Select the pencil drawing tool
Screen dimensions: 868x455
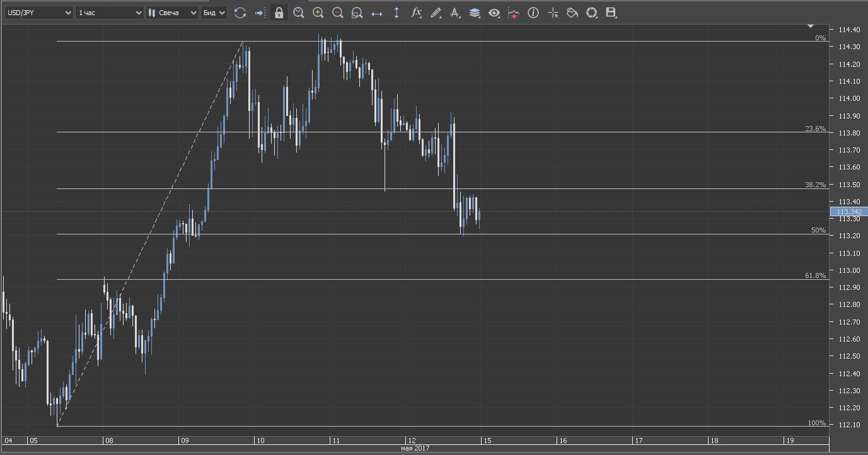tap(436, 13)
